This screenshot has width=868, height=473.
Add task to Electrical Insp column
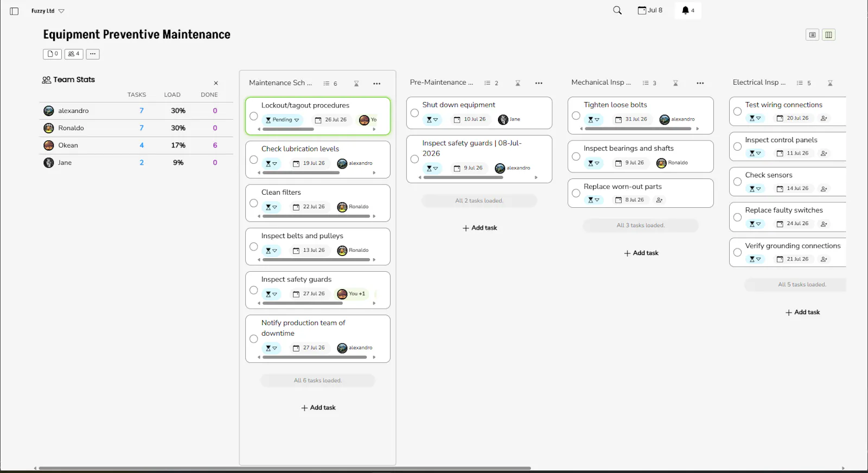802,312
